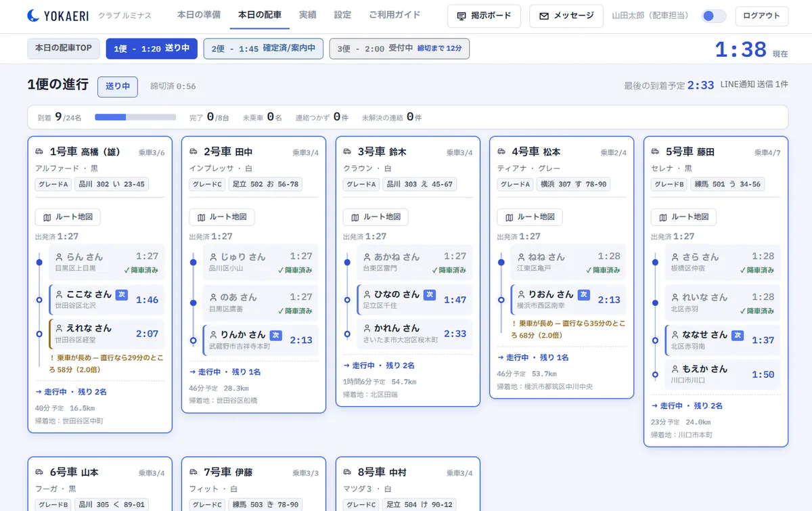Click the car icon of 1号車
812x511 pixels.
(40, 152)
